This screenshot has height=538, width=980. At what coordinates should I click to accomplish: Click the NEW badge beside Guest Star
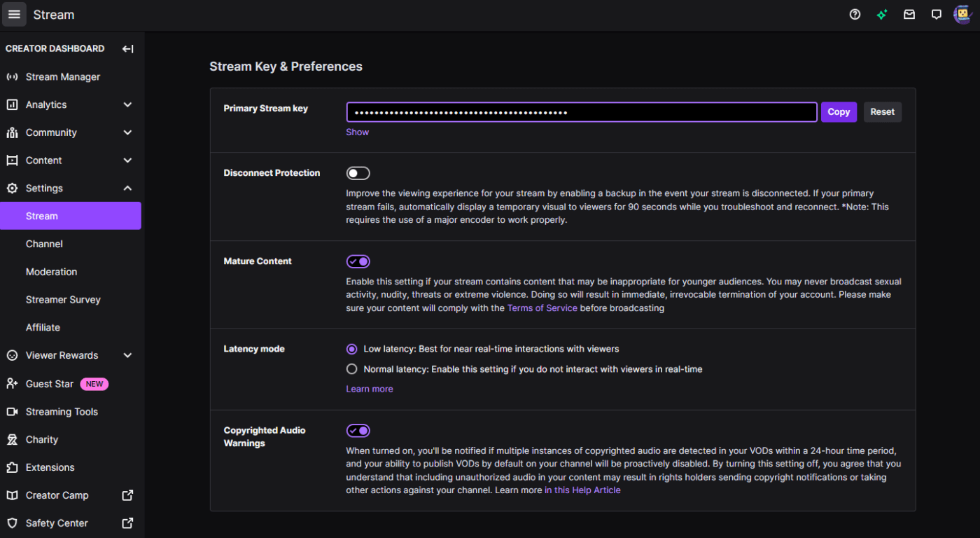pos(94,384)
